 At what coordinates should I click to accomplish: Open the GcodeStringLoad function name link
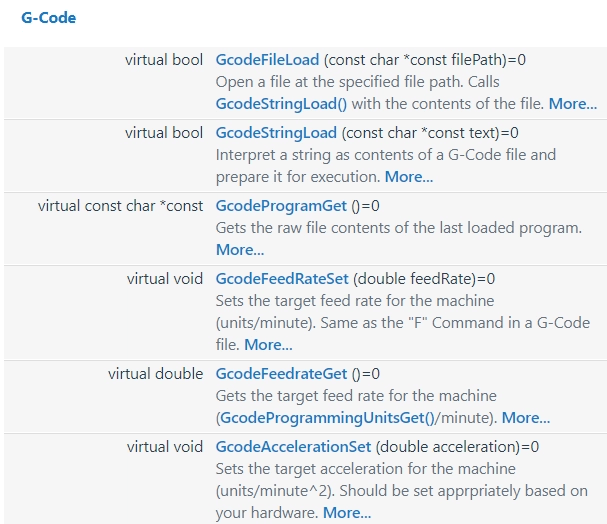click(276, 133)
